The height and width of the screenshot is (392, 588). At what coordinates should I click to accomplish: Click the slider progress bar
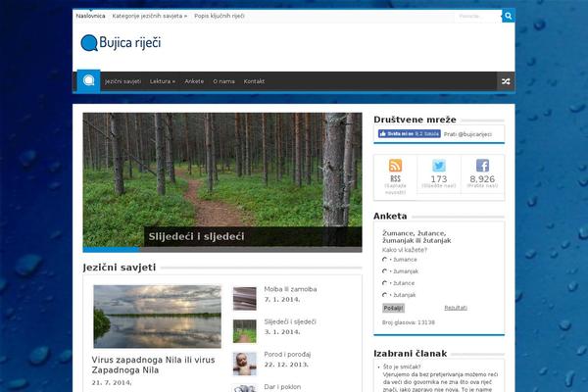pos(222,250)
